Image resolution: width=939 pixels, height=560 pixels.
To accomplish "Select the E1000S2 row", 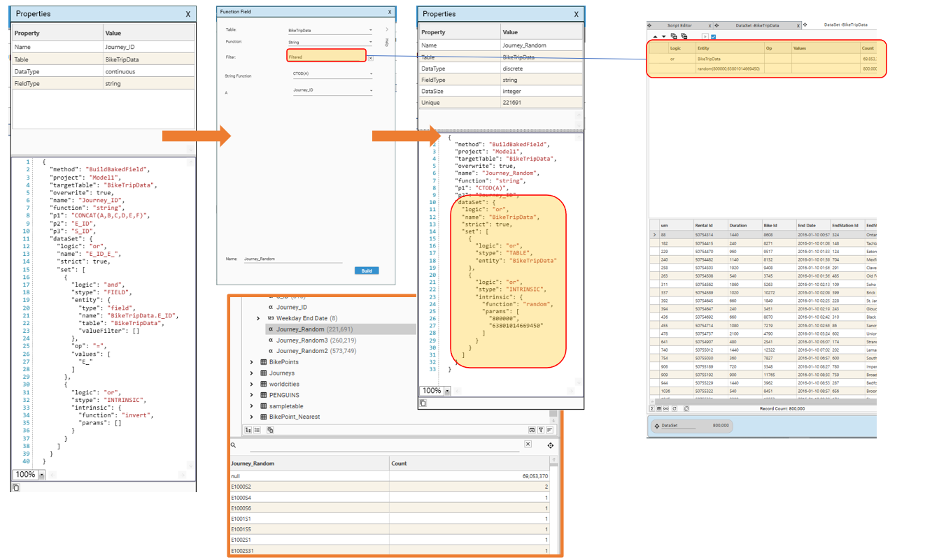I will point(390,487).
